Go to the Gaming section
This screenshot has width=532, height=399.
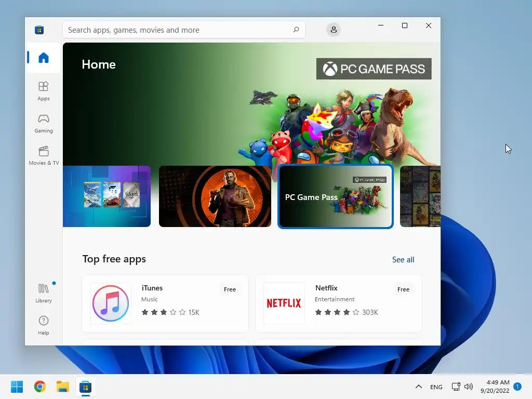(44, 123)
